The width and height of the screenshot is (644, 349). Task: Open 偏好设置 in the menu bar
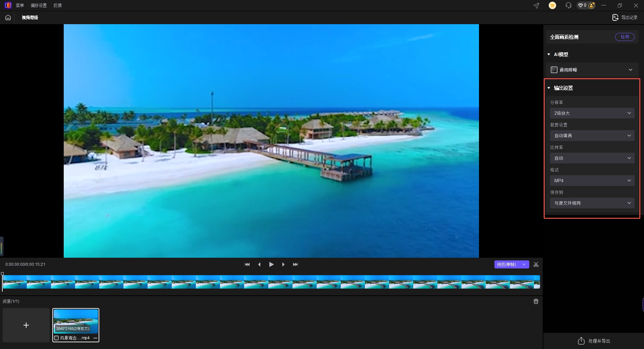(39, 5)
